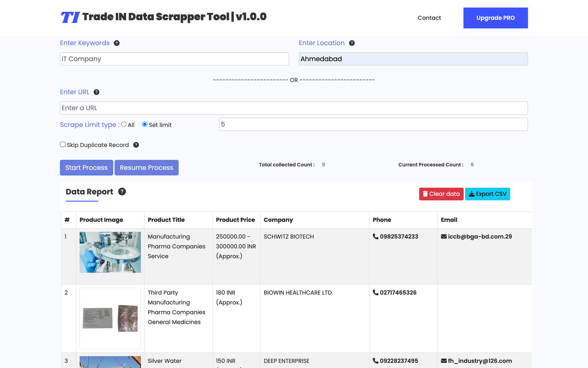Screen dimensions: 588x368
Task: Click phone icon beside 09825374233
Action: (376, 237)
